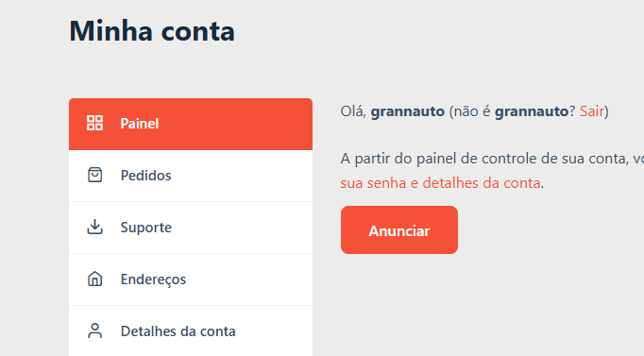Screen dimensions: 644x356
Task: Click the grannauto username before the question mark
Action: click(x=532, y=111)
